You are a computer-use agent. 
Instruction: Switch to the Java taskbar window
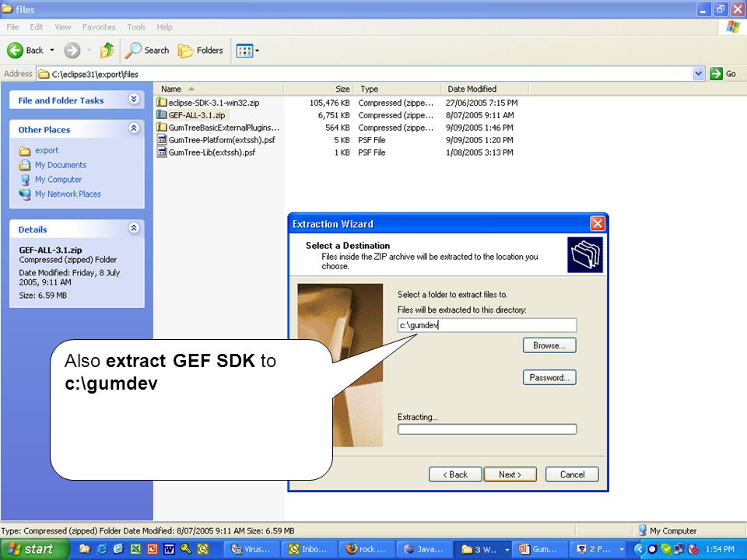click(x=424, y=549)
